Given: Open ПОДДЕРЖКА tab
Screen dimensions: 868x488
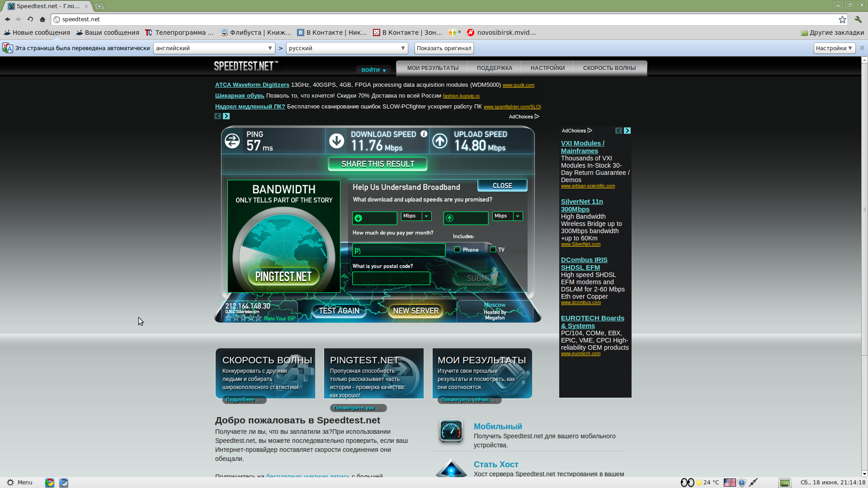Looking at the screenshot, I should point(495,68).
